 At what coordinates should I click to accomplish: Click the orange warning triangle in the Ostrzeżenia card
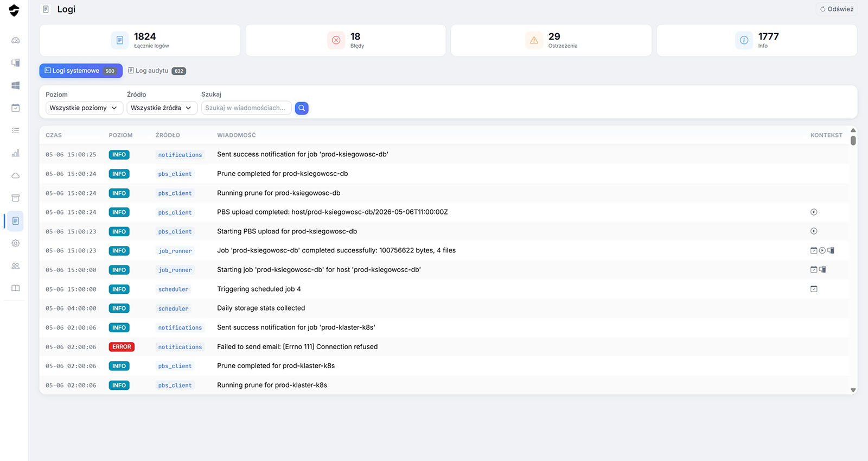click(x=534, y=40)
